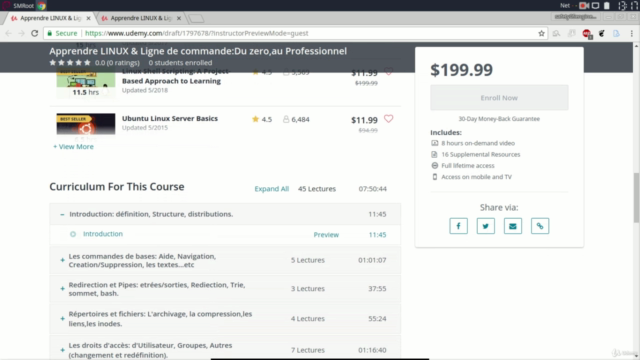This screenshot has width=640, height=360.
Task: Share the course via Facebook icon
Action: click(458, 226)
